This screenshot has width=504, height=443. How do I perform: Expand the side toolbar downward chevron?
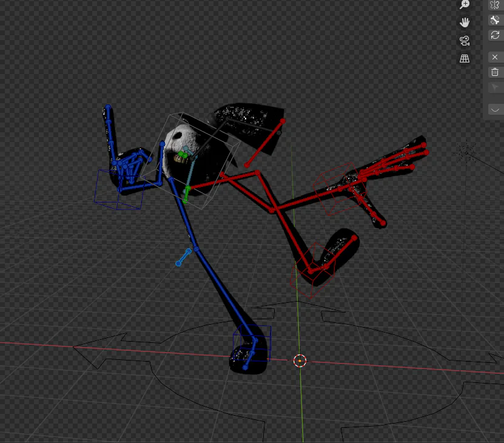495,110
